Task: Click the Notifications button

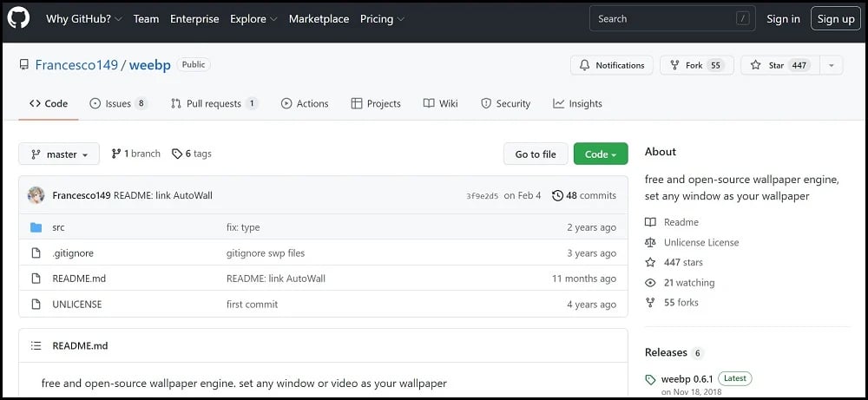Action: pos(612,65)
